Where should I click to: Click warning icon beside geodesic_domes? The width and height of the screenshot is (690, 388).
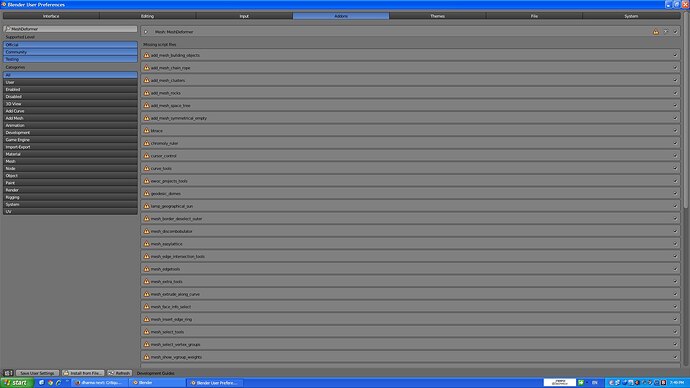(x=147, y=194)
